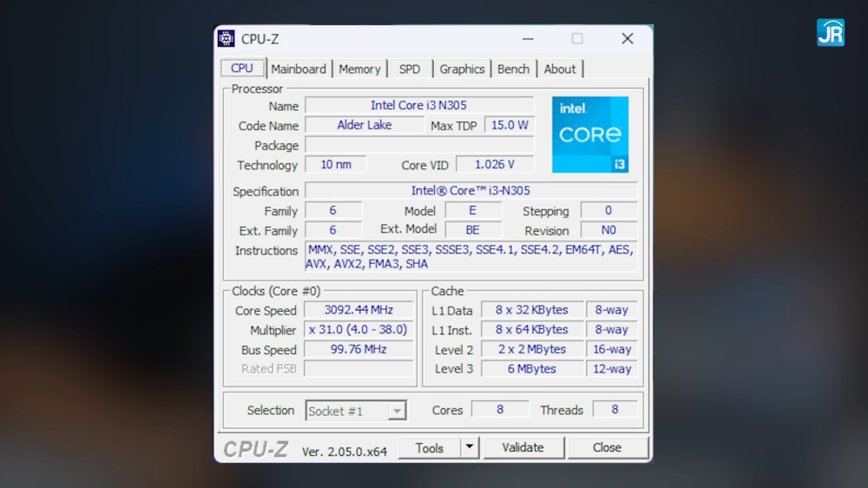Click the L1 Data 8-way associativity field
The height and width of the screenshot is (488, 868).
[x=612, y=310]
